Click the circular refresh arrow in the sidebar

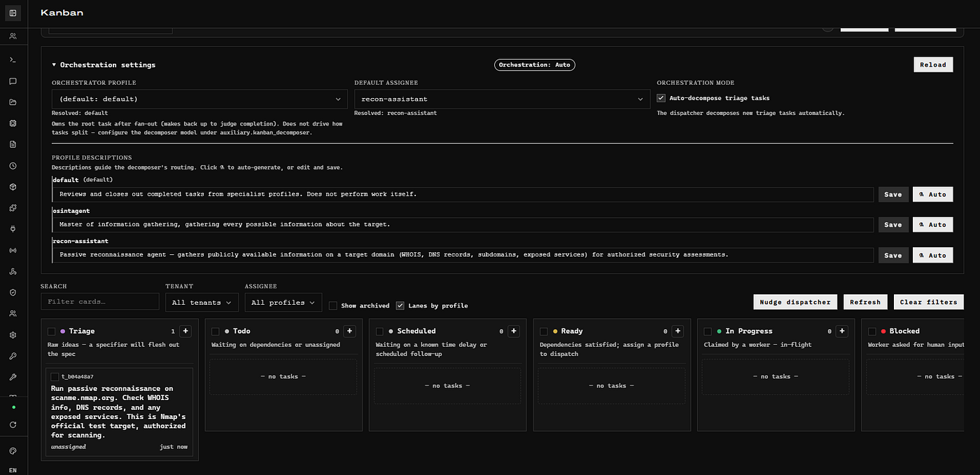(13, 425)
